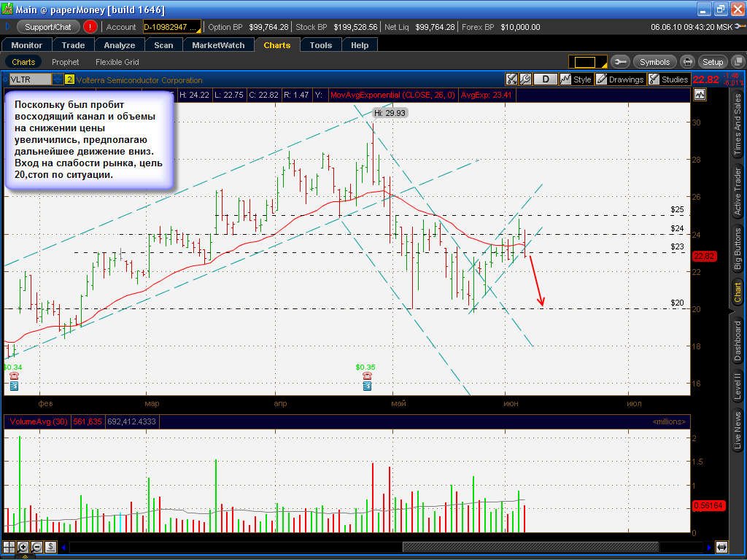
Task: Click the April earnings phone icon
Action: pos(367,376)
